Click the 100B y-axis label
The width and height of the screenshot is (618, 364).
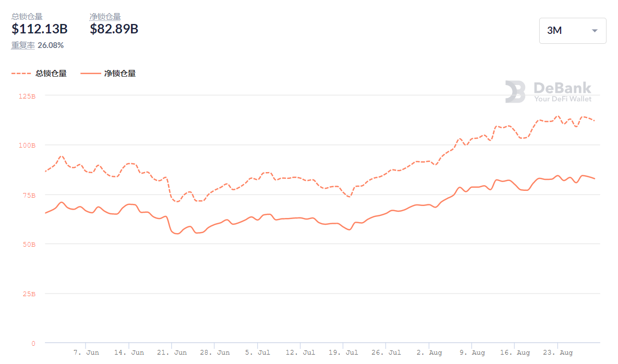tap(27, 145)
